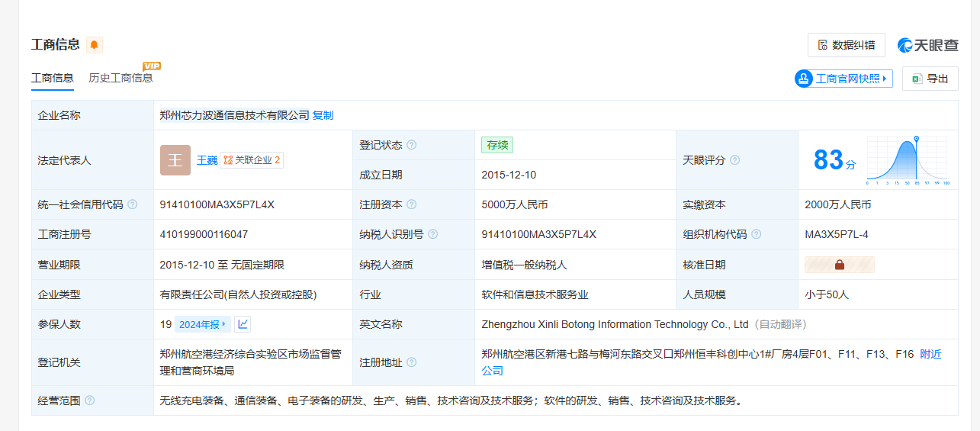The width and height of the screenshot is (980, 431).
Task: Click the lock icon in 核准日期 row
Action: [x=839, y=265]
